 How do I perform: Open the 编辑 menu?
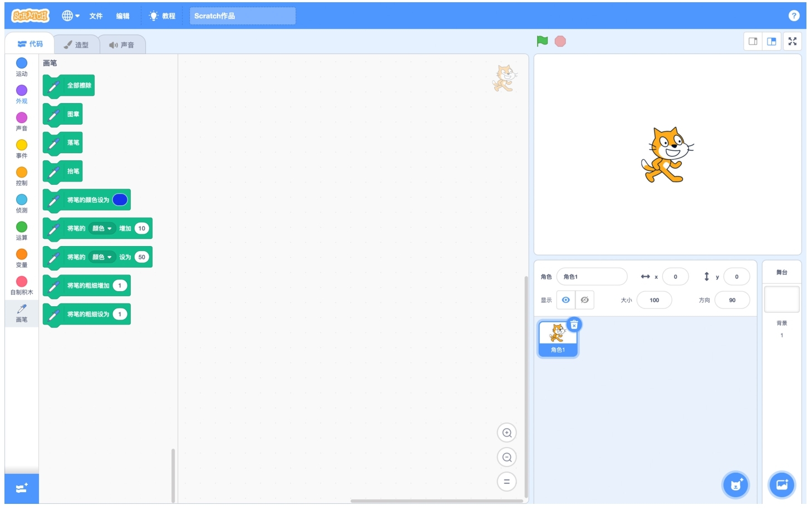(x=122, y=16)
